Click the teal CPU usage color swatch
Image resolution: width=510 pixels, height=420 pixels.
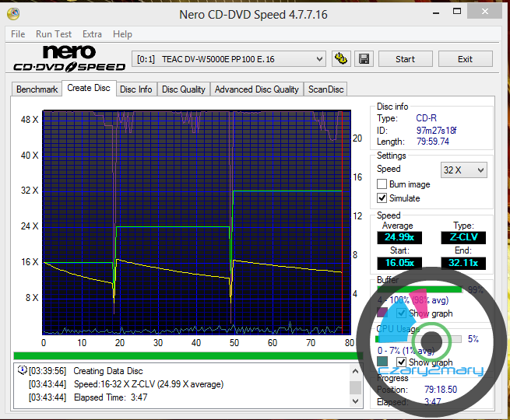coord(382,362)
